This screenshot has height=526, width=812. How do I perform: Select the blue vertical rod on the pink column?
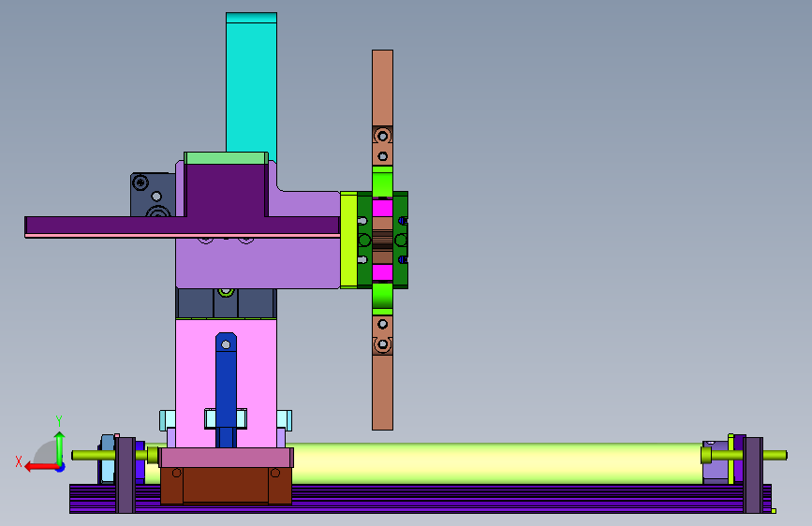226,389
